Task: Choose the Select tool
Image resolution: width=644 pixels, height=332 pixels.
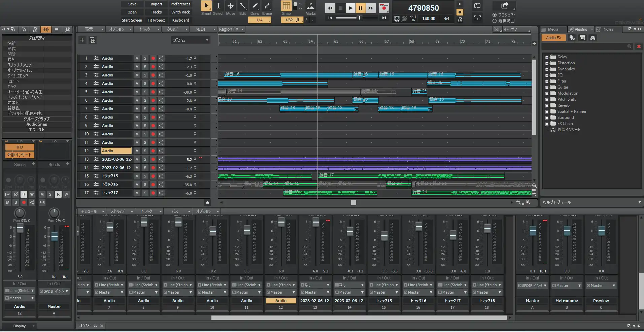Action: (x=218, y=6)
